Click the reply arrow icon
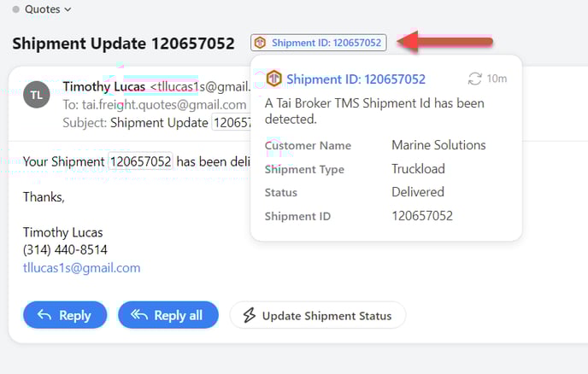Image resolution: width=588 pixels, height=374 pixels. [44, 315]
